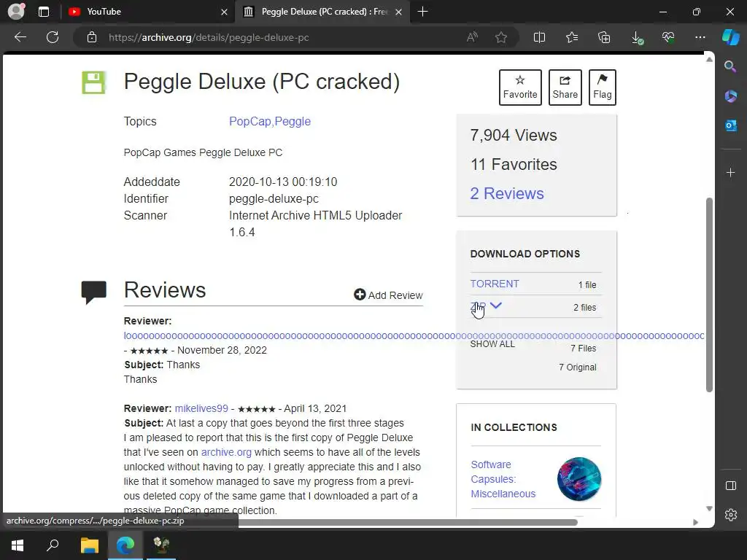Jump to 2 Reviews link
The height and width of the screenshot is (560, 747).
[x=507, y=193]
